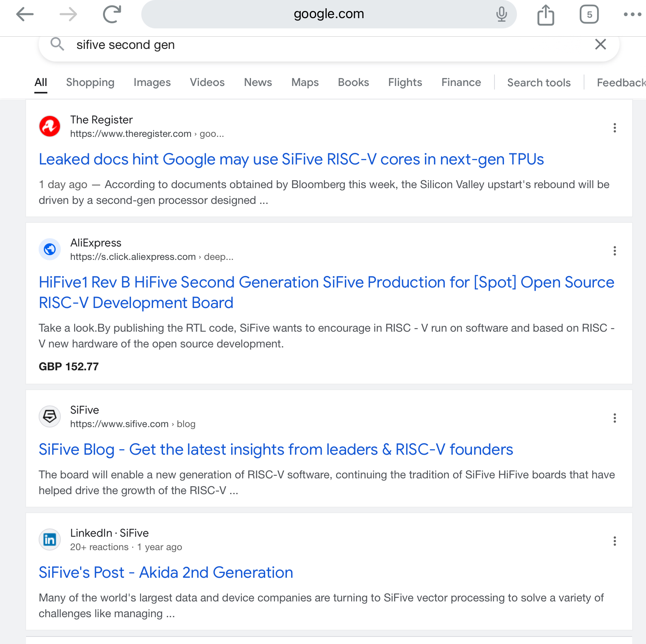The width and height of the screenshot is (646, 644).
Task: Select the All results tab
Action: 41,82
